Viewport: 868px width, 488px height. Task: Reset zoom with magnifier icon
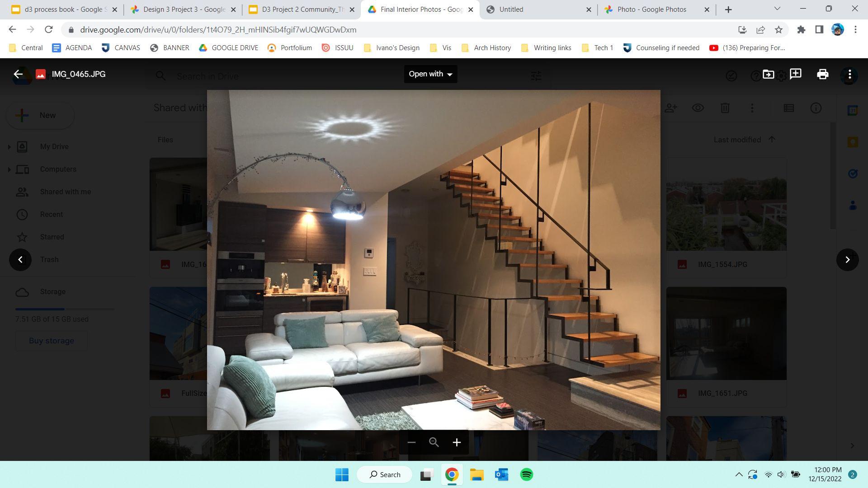click(434, 442)
